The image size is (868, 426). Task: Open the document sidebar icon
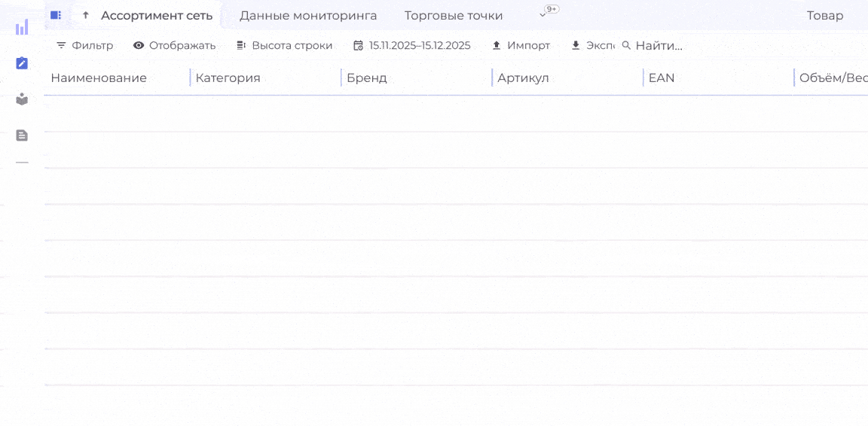click(22, 135)
